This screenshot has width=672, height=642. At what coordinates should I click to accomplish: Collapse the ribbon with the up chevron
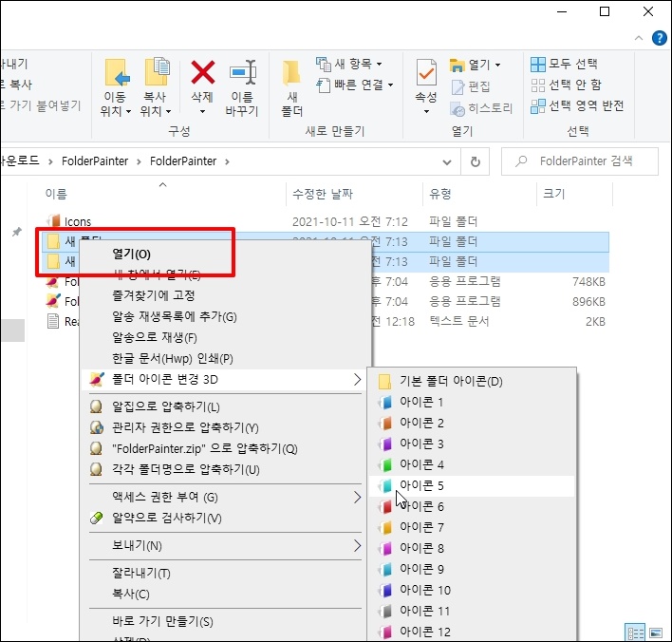(639, 38)
